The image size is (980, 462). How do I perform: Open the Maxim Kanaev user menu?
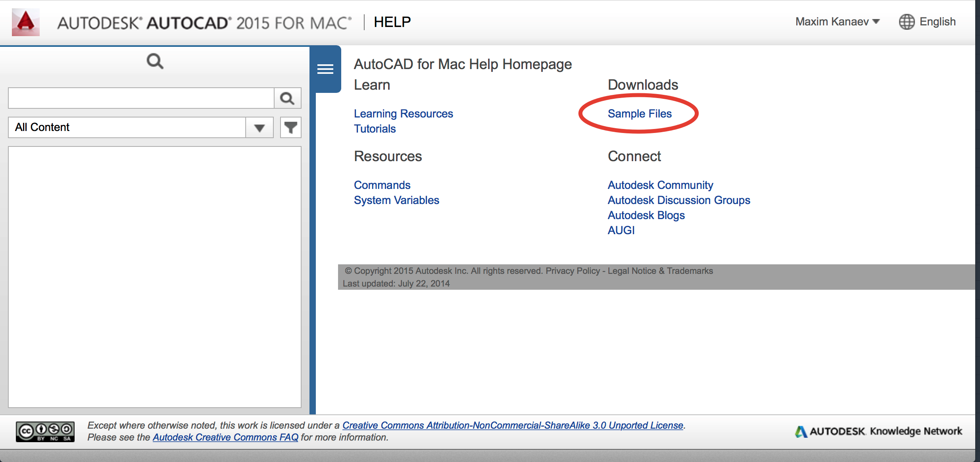pos(837,22)
